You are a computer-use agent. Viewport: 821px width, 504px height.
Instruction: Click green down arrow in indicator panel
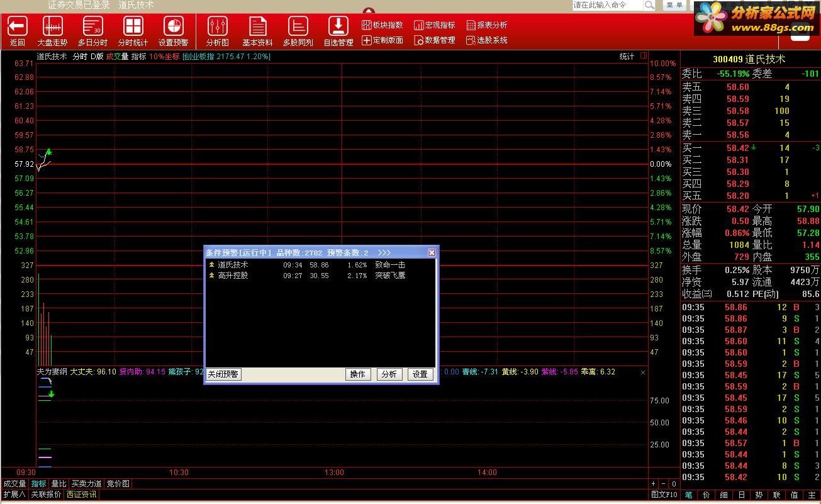coord(52,395)
